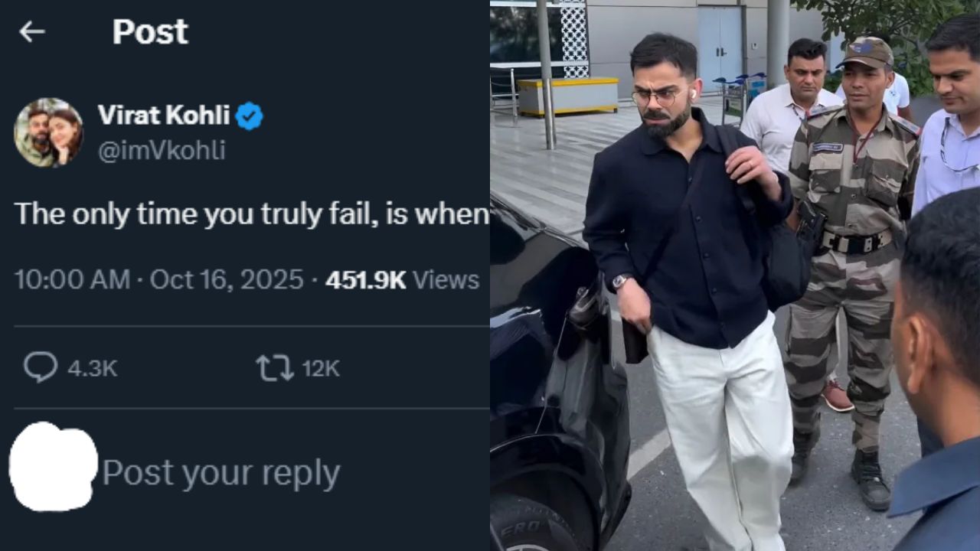Screen dimensions: 980x551
Task: Click the reply speech bubble icon
Action: [x=40, y=367]
